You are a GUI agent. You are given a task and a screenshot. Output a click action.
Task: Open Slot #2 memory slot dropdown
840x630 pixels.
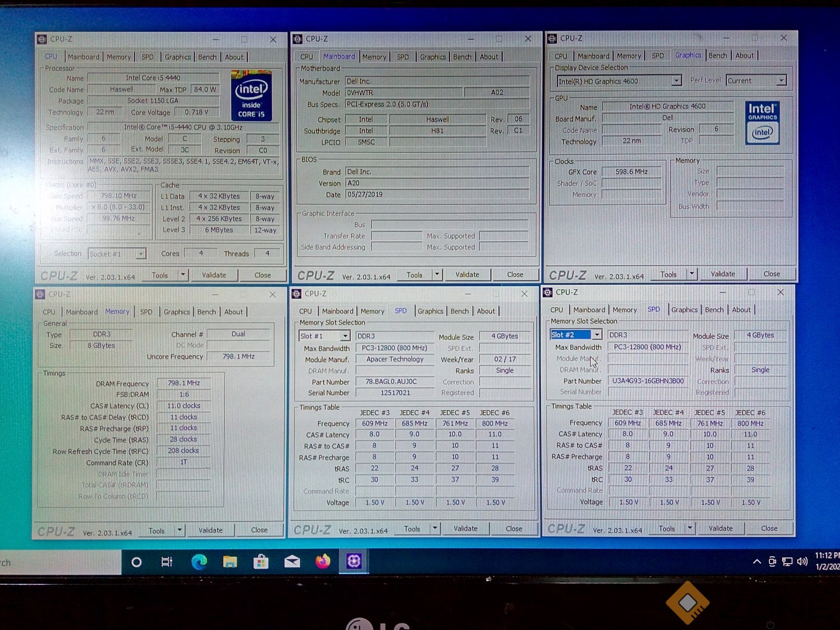597,335
